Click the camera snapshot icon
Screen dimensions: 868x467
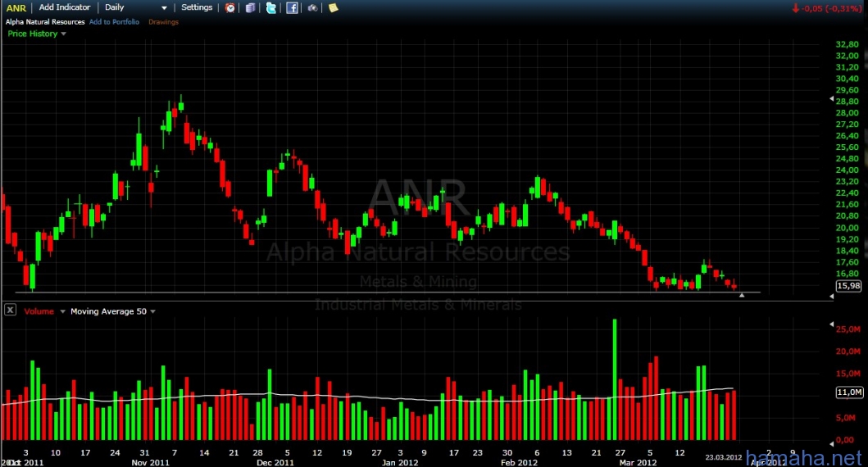(313, 7)
